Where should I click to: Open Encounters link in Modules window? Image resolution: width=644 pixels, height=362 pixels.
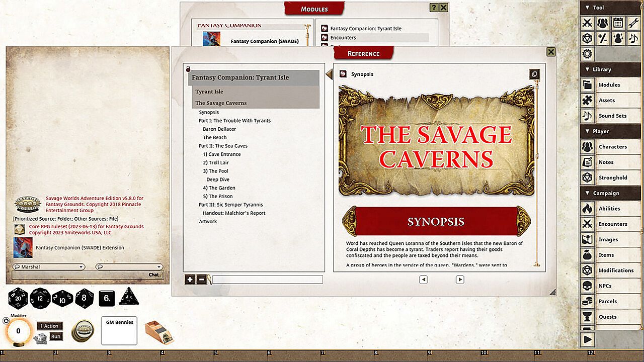[343, 38]
